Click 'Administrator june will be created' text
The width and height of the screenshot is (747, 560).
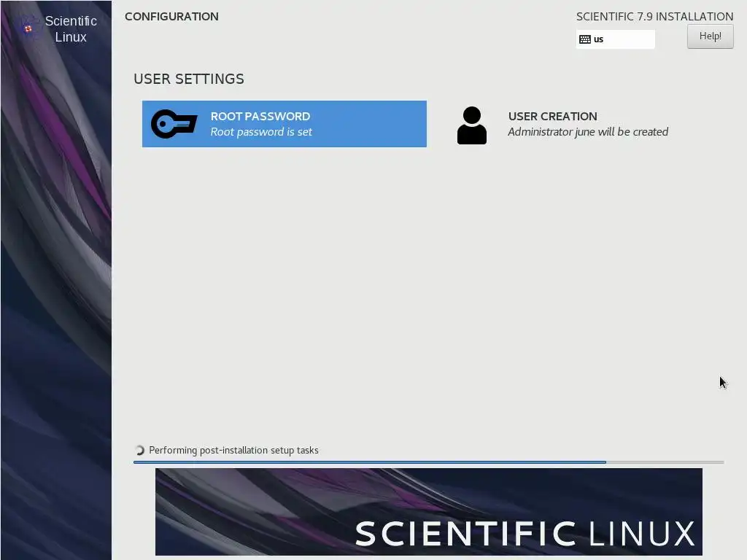pos(588,132)
